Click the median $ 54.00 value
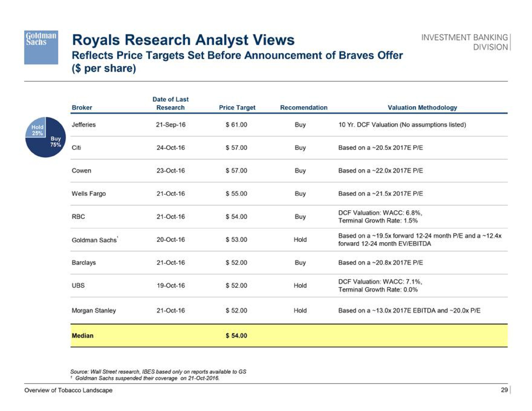Image resolution: width=532 pixels, height=411 pixels. 236,336
